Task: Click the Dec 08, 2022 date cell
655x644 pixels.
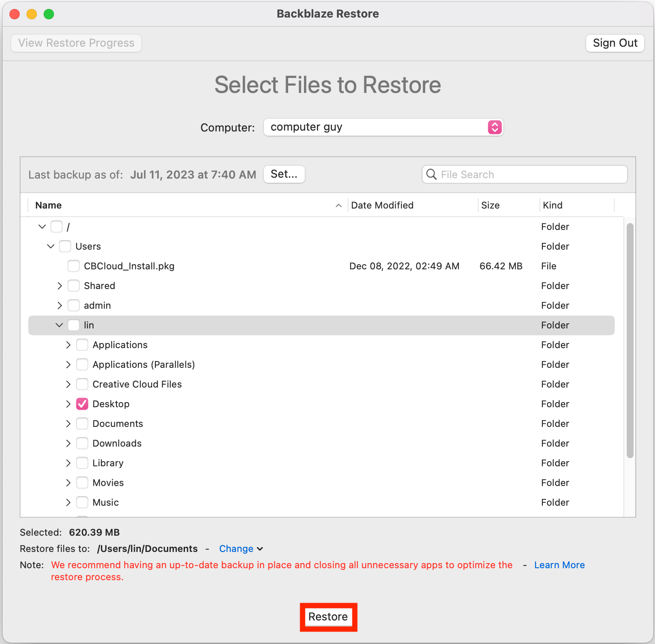Action: (x=404, y=266)
